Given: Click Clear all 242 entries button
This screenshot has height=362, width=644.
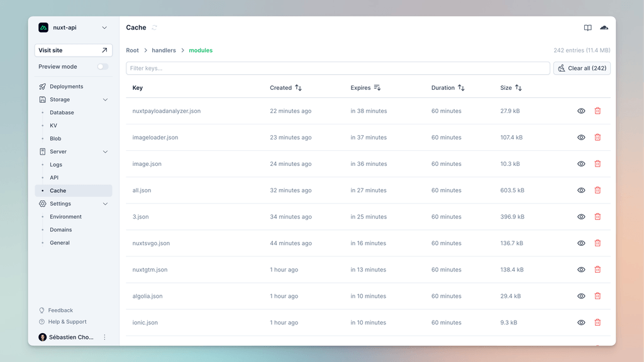Looking at the screenshot, I should [x=581, y=68].
